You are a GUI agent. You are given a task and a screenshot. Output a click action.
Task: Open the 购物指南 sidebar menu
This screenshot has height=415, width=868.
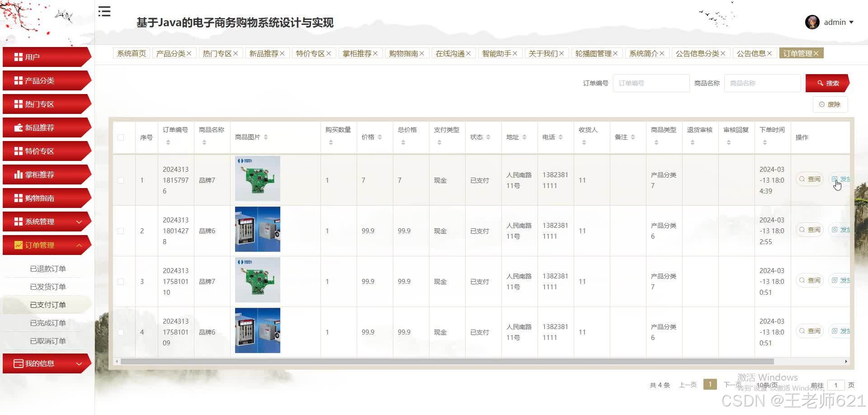click(47, 198)
